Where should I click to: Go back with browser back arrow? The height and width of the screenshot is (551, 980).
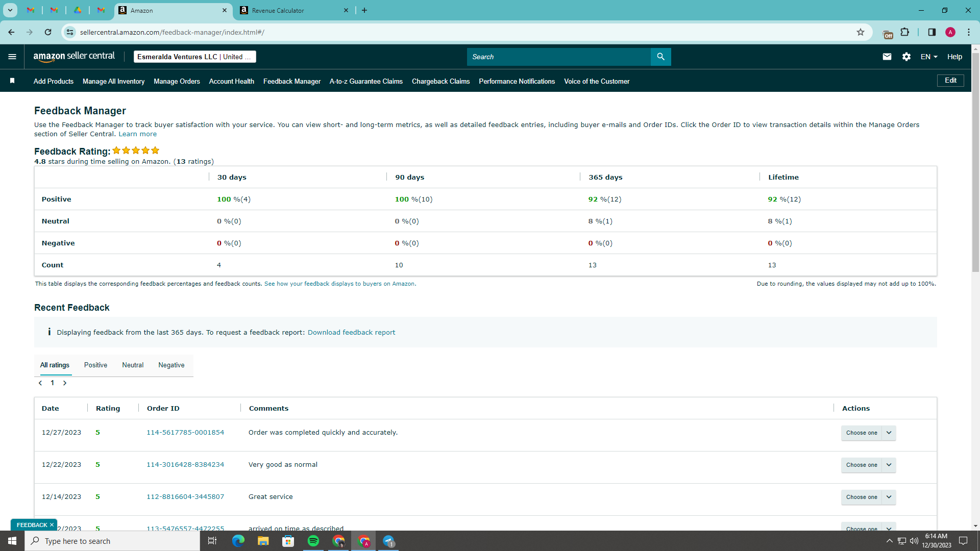point(11,32)
